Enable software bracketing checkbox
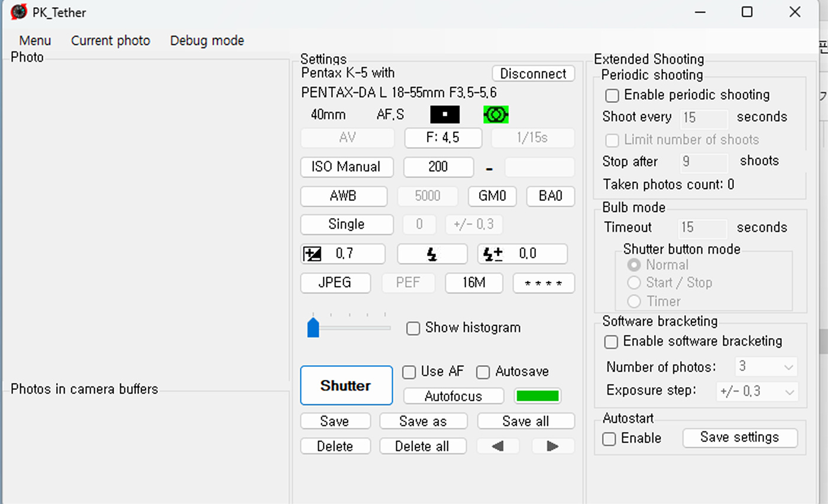The image size is (828, 504). coord(611,342)
